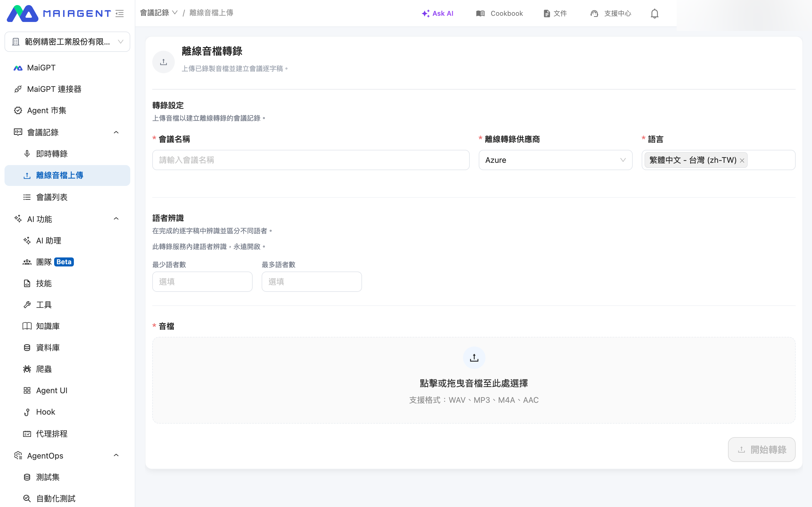Expand the 範例精密工業股份有限 organization selector

tap(67, 42)
